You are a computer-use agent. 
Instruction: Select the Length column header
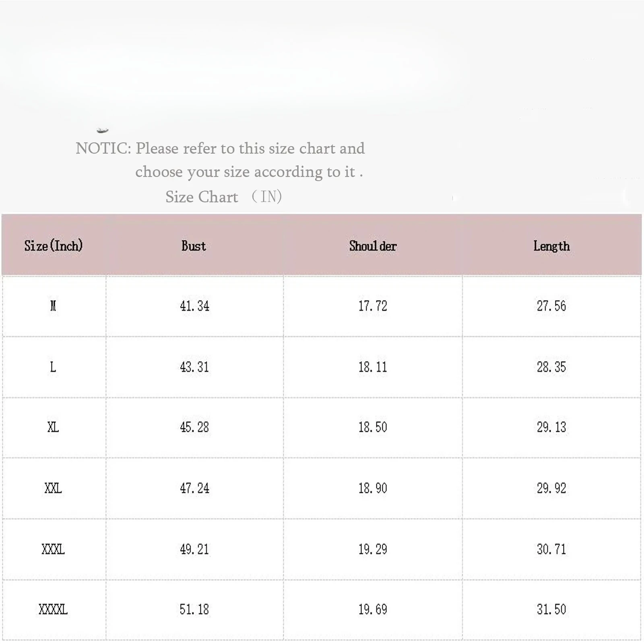551,246
